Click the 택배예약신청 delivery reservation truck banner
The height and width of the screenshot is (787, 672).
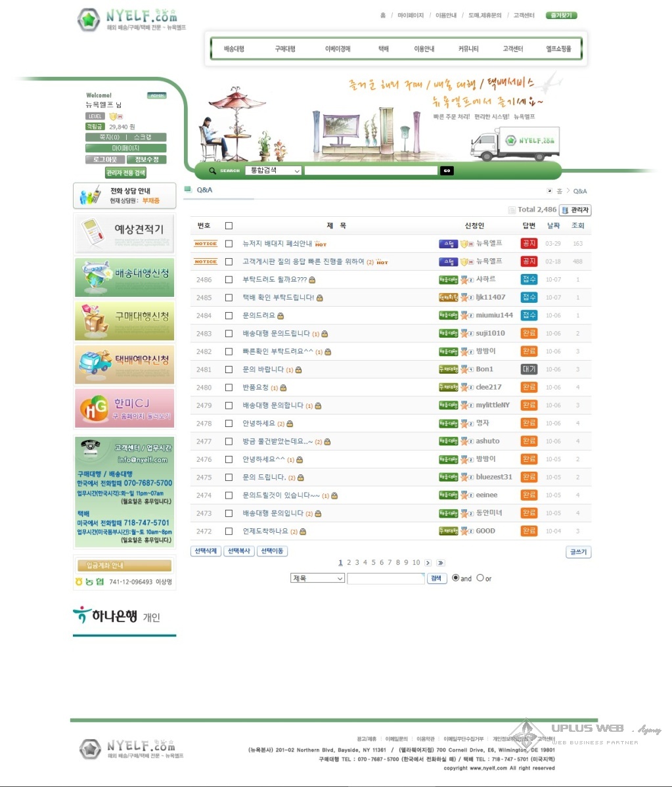[x=123, y=365]
